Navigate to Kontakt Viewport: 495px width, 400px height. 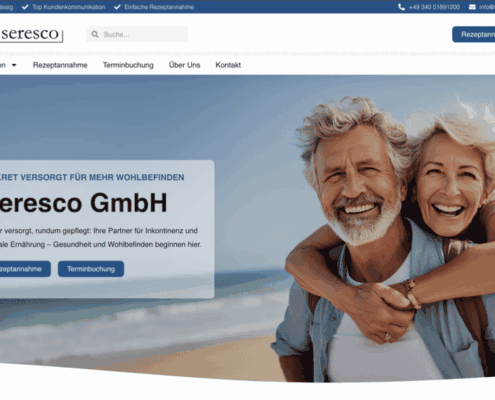[228, 65]
